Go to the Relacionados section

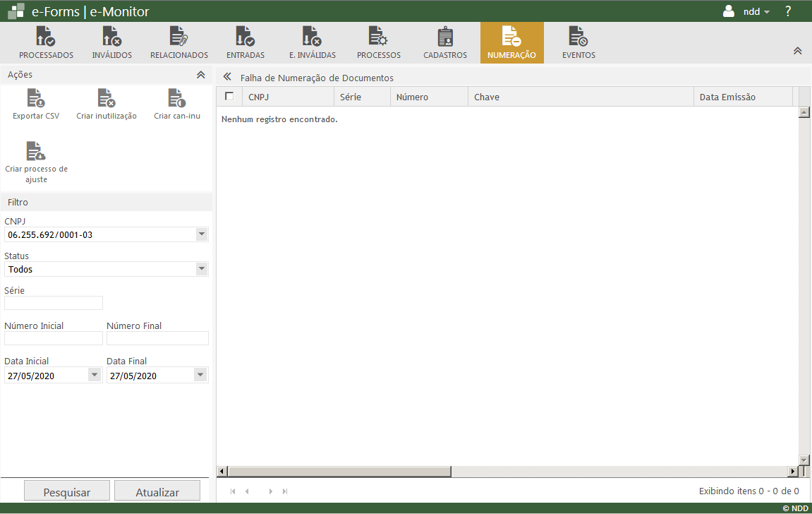coord(178,43)
